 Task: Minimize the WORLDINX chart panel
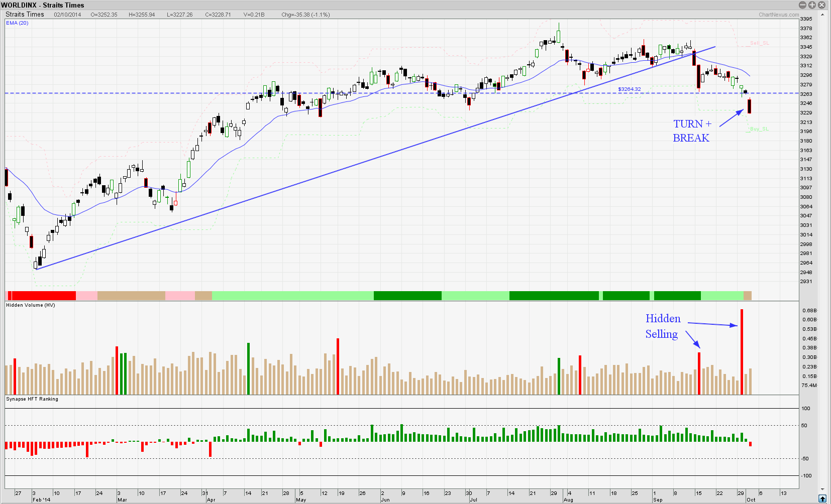coord(802,5)
